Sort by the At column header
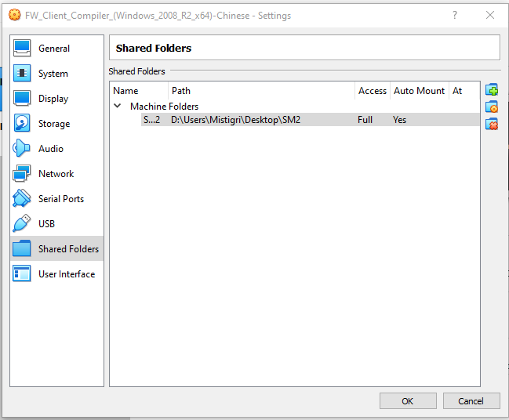The width and height of the screenshot is (509, 420). (x=464, y=90)
